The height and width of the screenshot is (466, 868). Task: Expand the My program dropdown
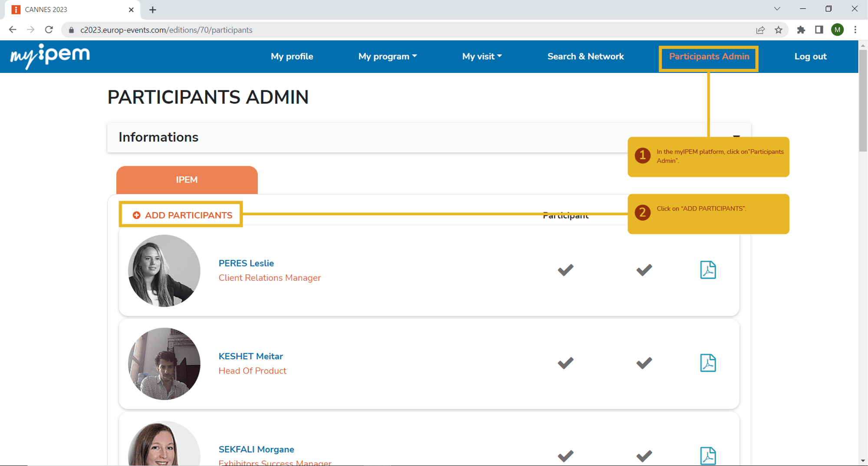click(x=388, y=56)
